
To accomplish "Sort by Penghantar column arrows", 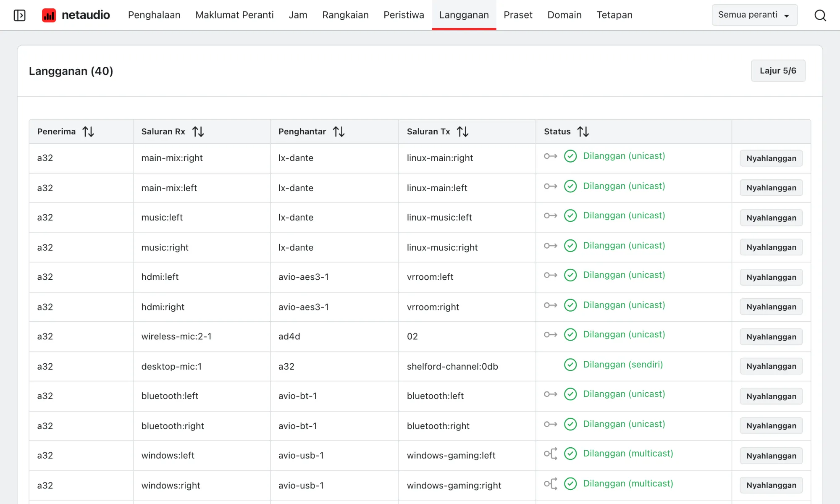I will point(339,131).
